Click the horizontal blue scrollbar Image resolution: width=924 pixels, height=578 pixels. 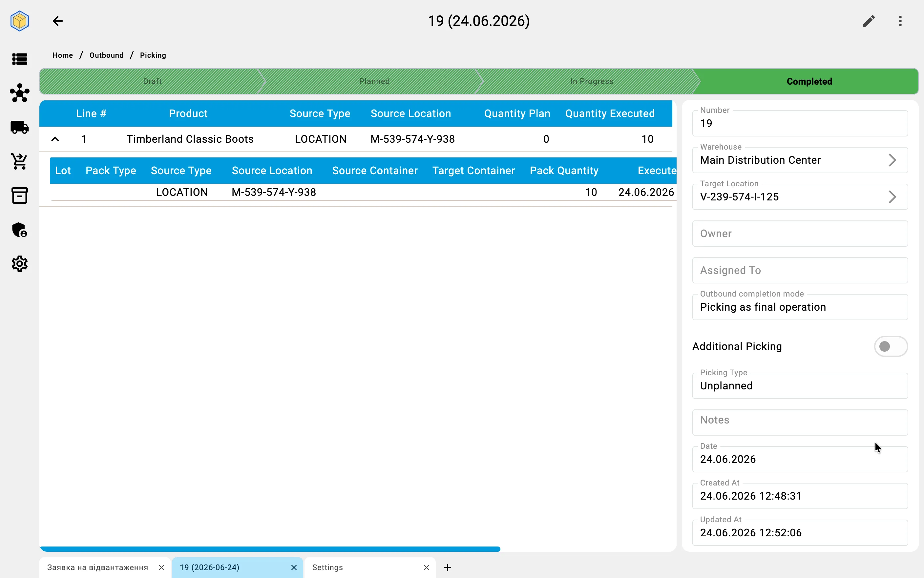point(270,549)
